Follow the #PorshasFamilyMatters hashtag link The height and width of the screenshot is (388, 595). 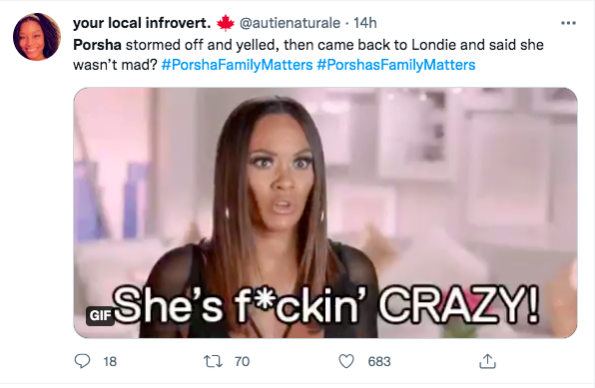tap(396, 65)
